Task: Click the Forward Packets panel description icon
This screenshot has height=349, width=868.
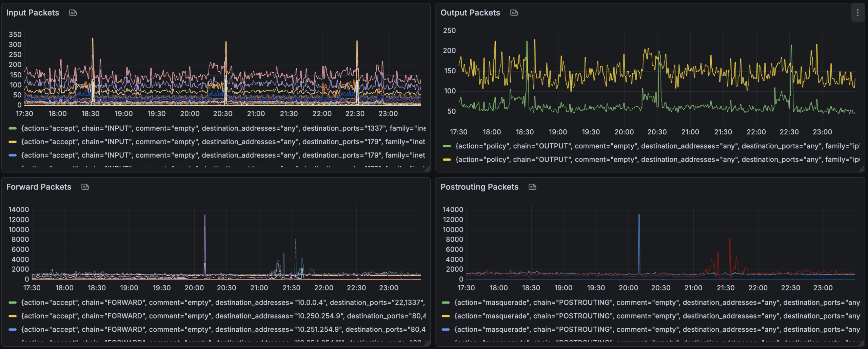Action: [85, 187]
